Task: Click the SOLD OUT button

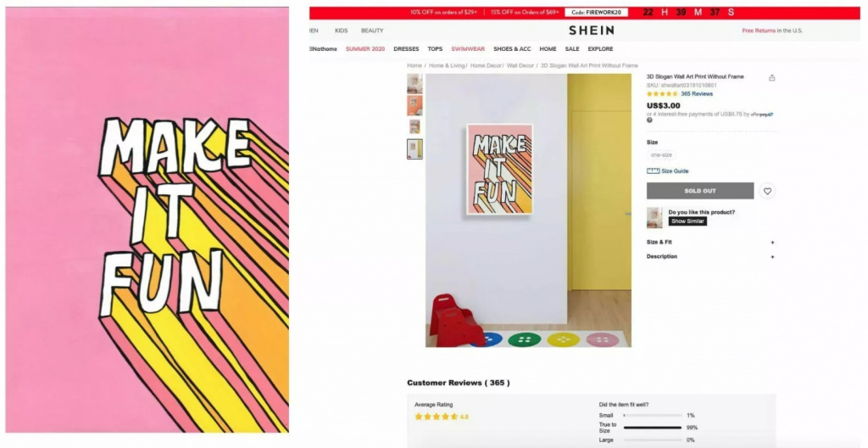Action: pyautogui.click(x=700, y=191)
